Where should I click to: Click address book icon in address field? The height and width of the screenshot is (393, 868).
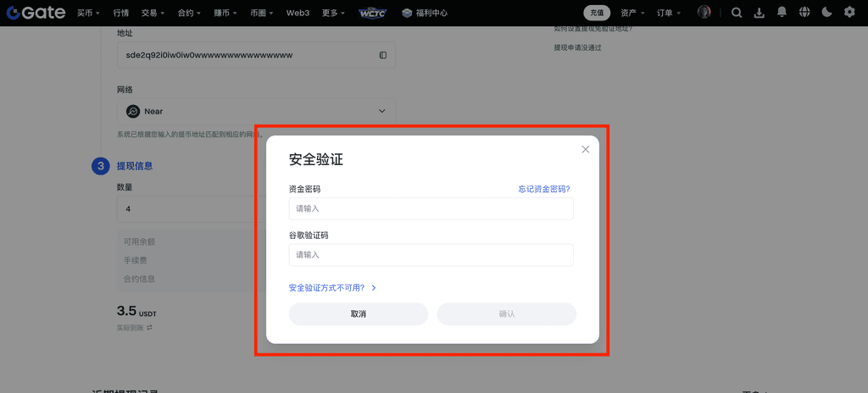(383, 55)
